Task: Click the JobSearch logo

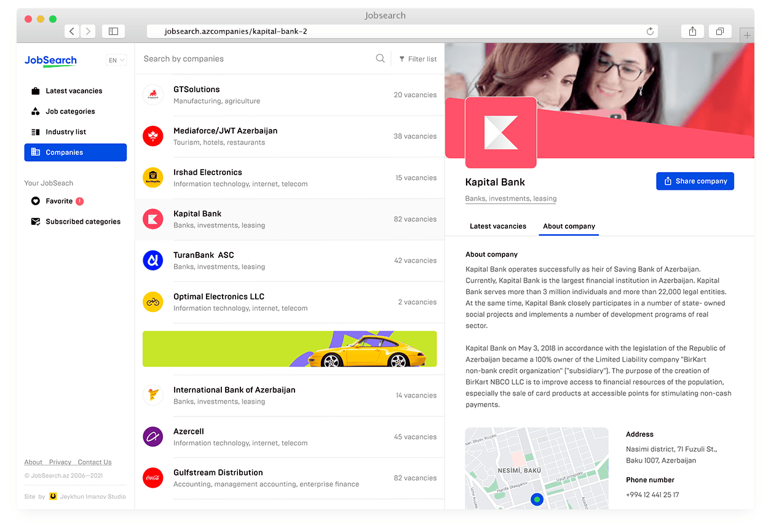Action: (50, 60)
